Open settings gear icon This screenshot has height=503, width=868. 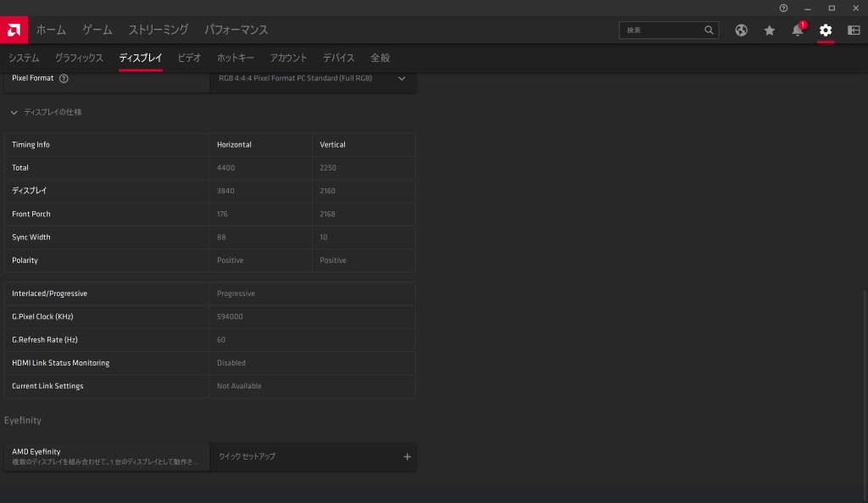click(826, 30)
